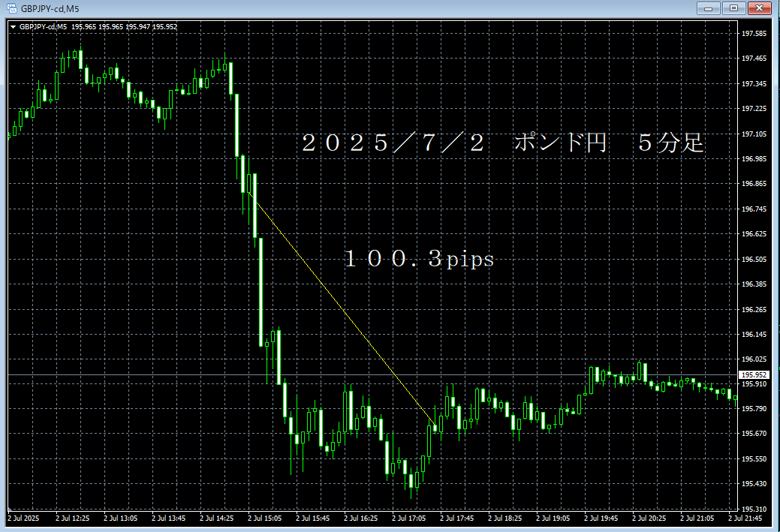Click the 2025/7/2 ポンド円 5分足 label
The width and height of the screenshot is (780, 532).
tap(502, 143)
